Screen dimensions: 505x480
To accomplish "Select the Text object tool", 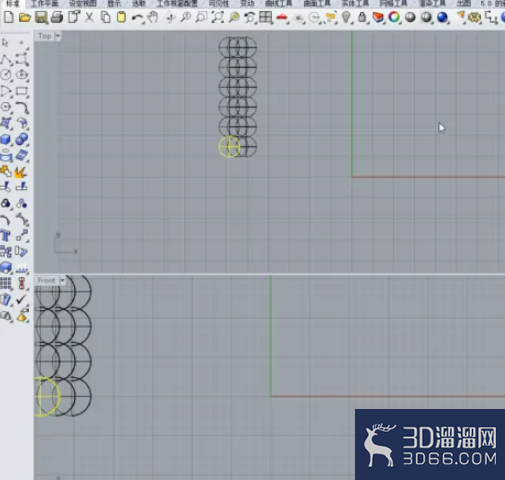I will [6, 235].
